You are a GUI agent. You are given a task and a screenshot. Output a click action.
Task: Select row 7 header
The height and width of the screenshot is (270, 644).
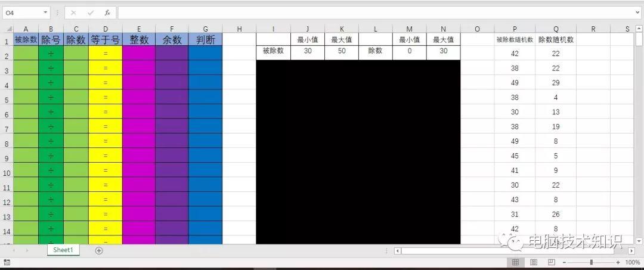[7, 126]
